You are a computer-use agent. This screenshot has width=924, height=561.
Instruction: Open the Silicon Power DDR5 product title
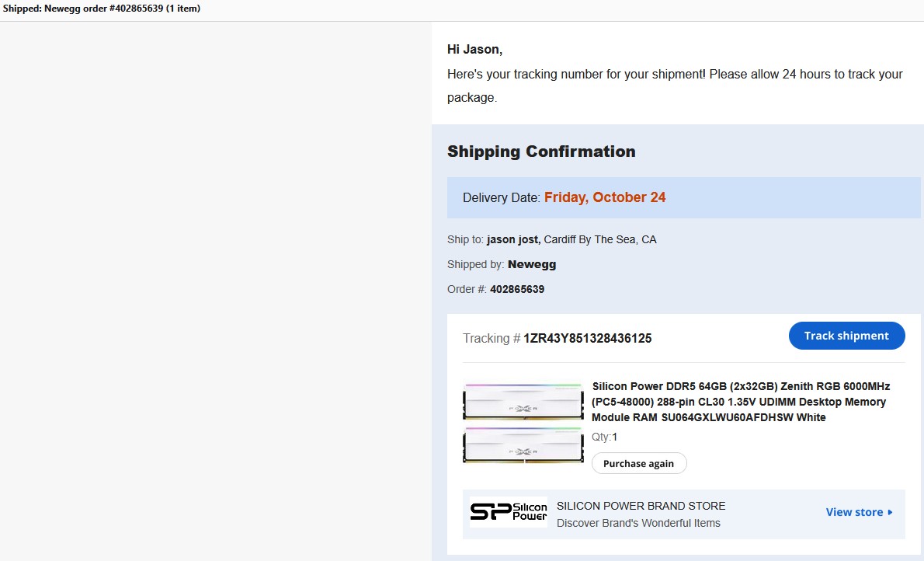(x=740, y=402)
